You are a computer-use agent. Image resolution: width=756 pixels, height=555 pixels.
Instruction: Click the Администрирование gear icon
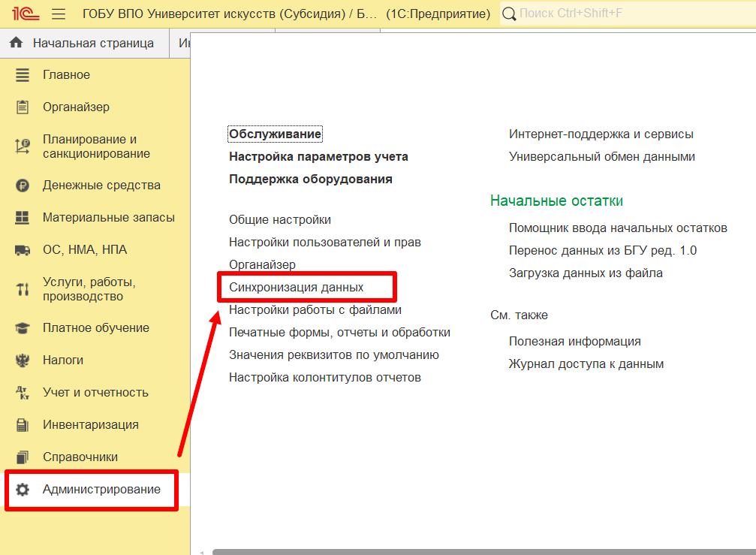coord(23,490)
